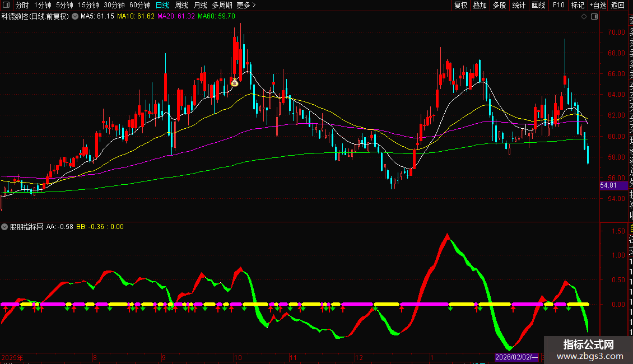Open the 复权 adjustment menu
Screen dimensions: 633x364
tap(460, 5)
